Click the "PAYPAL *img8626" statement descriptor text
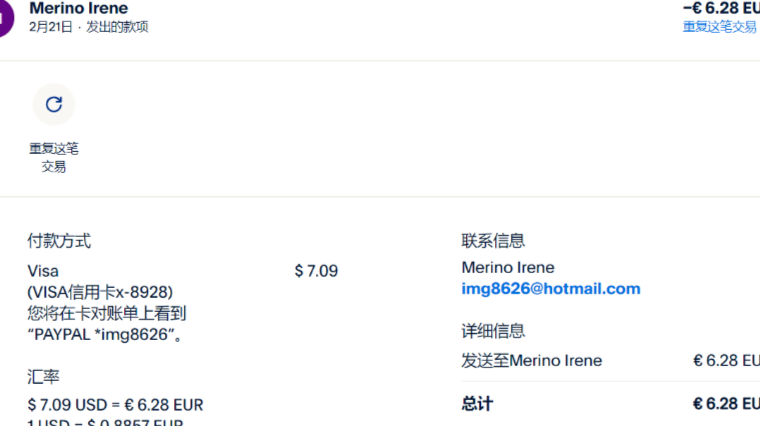The width and height of the screenshot is (760, 426). point(105,334)
